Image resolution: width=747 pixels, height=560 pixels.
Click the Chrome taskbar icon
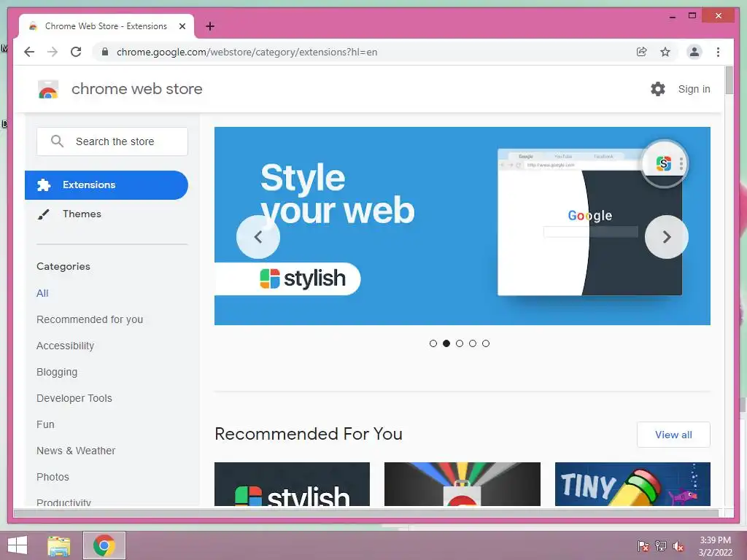104,545
